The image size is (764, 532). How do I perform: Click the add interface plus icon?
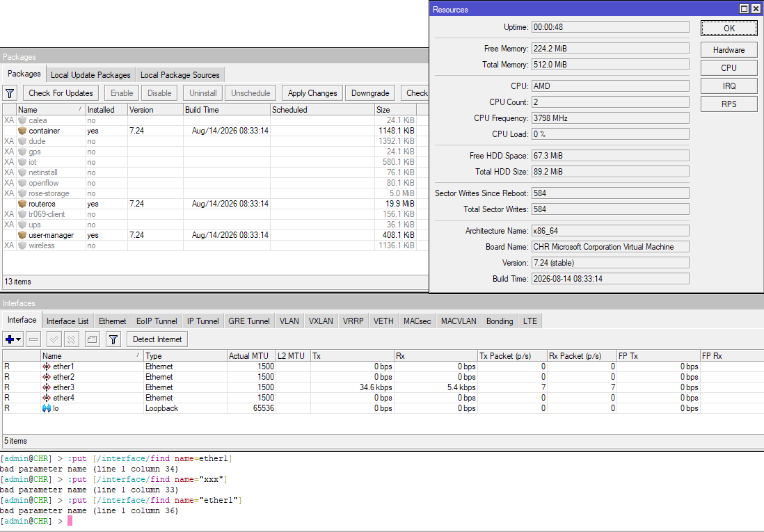pyautogui.click(x=9, y=339)
